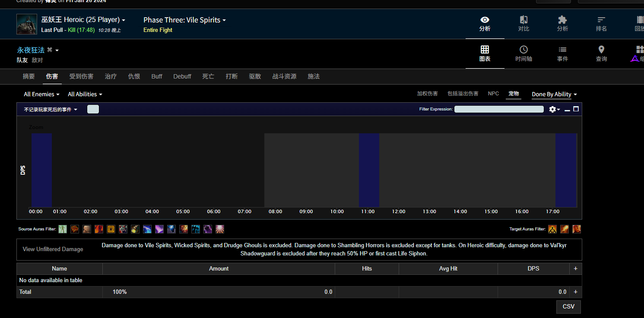Switch to the 治疗 healing tab
Screen dimensions: 644x318
111,76
